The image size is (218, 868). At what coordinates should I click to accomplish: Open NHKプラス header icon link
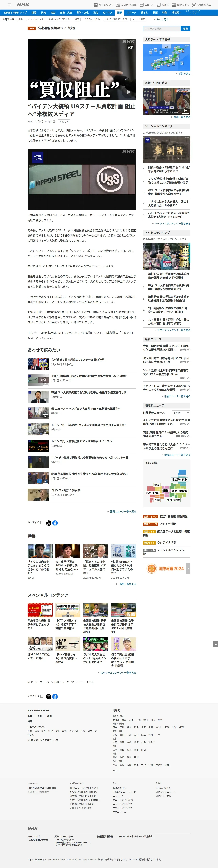(x=180, y=5)
